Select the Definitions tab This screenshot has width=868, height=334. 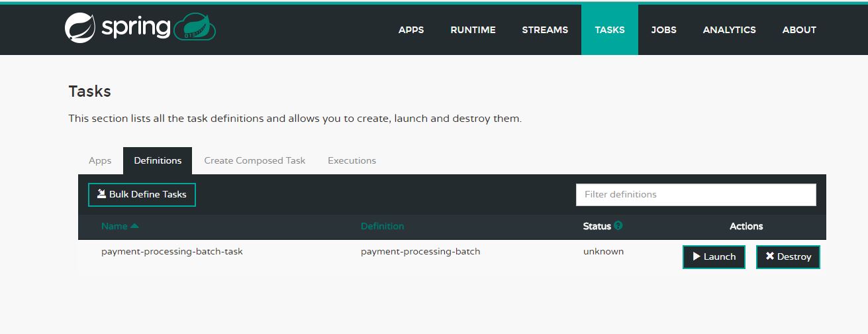[x=158, y=160]
